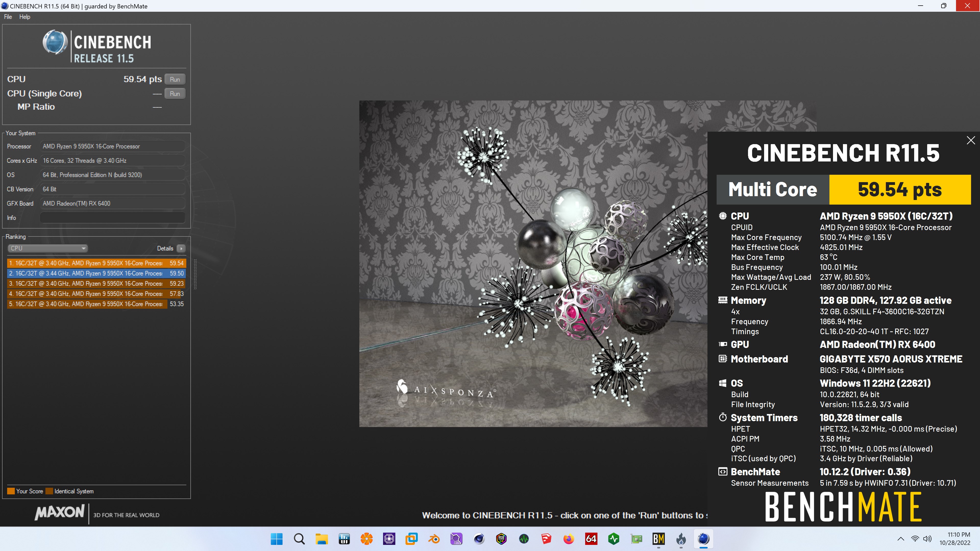Run the CPU Single Core benchmark
980x551 pixels.
pos(175,94)
